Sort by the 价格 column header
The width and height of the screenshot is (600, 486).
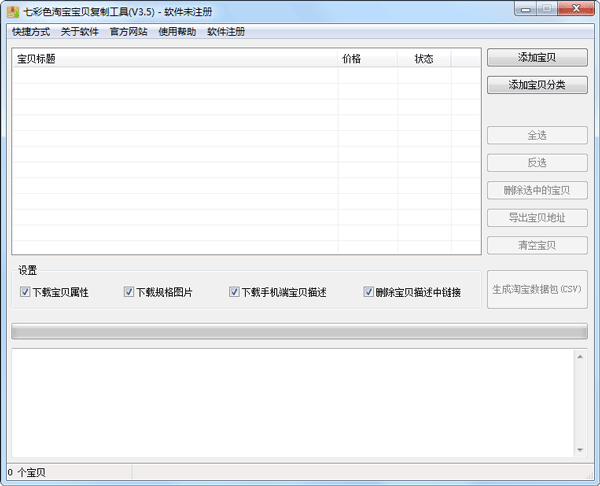point(368,59)
